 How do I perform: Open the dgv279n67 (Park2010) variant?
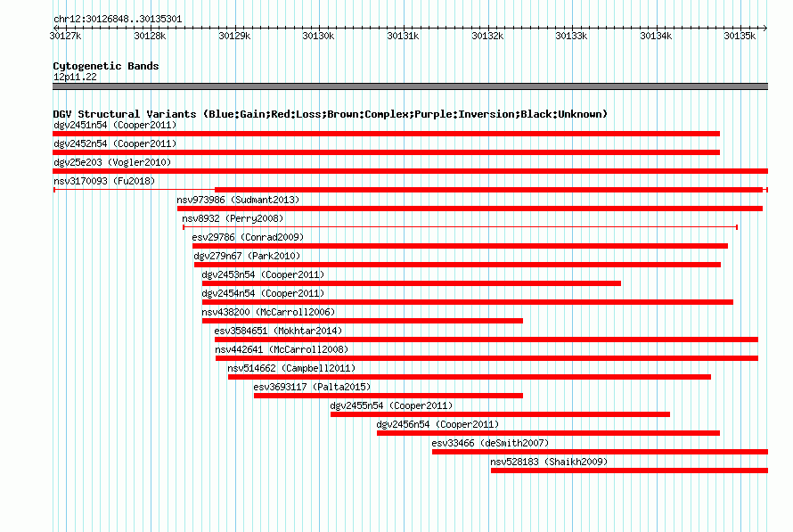248,256
